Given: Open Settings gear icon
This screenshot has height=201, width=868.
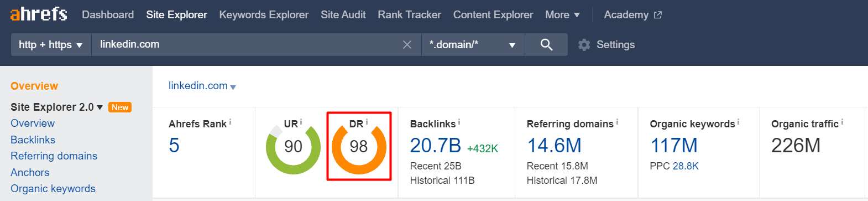Looking at the screenshot, I should pos(584,45).
